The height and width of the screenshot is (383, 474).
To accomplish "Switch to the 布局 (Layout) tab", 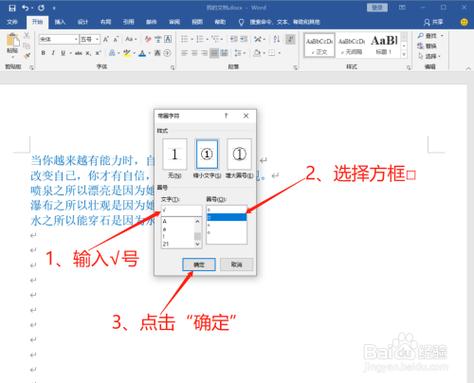I will pyautogui.click(x=105, y=22).
